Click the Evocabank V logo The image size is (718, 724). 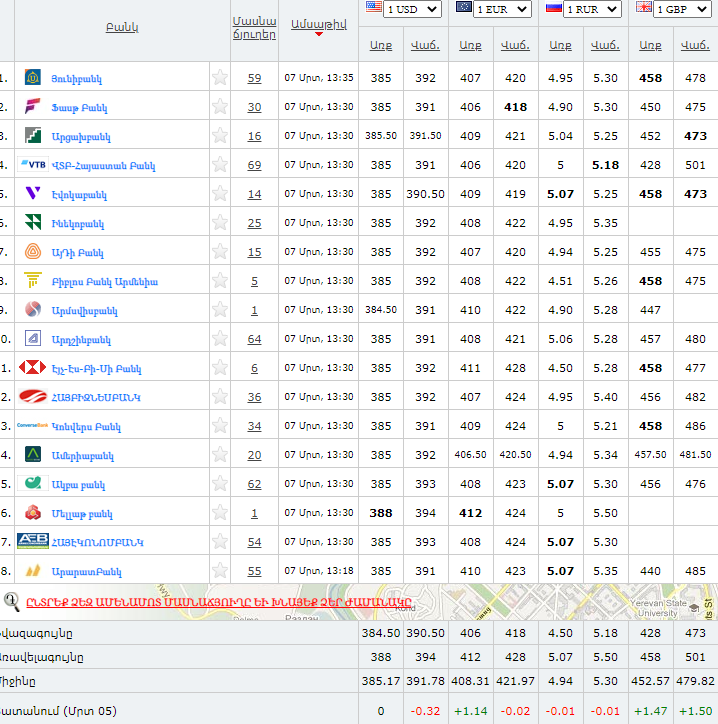click(x=33, y=193)
